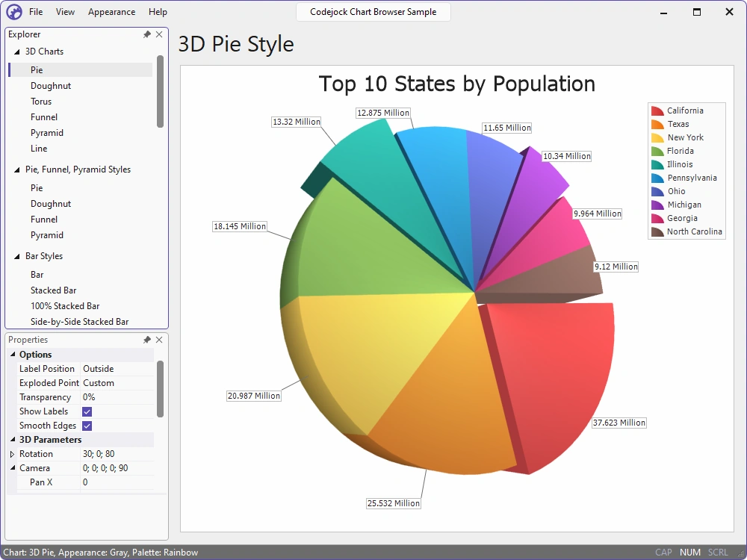The image size is (747, 560).
Task: Open the Exploded Point value dropdown
Action: 117,383
